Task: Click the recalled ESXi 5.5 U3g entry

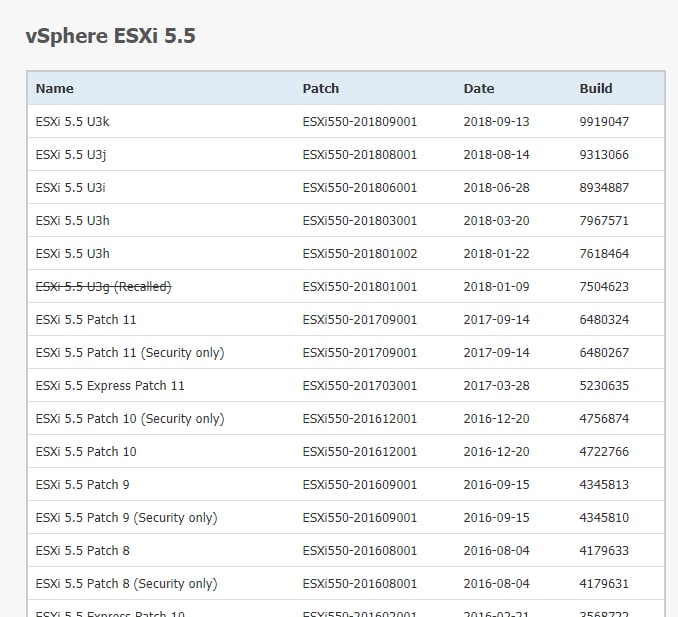Action: point(103,287)
